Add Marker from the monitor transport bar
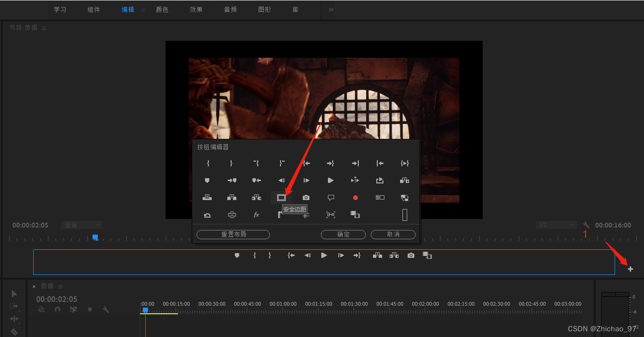Screen dimensions: 644x337 point(237,255)
